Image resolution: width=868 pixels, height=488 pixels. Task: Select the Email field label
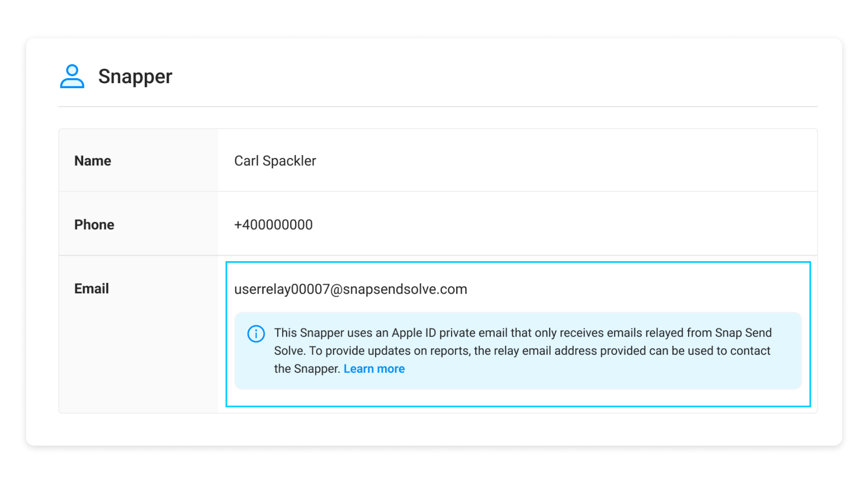(x=91, y=289)
